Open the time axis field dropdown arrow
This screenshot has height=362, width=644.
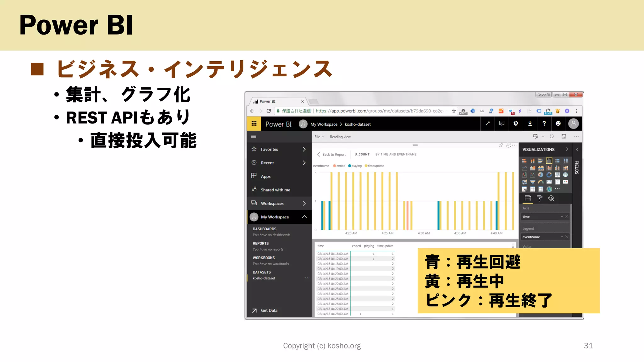(562, 217)
